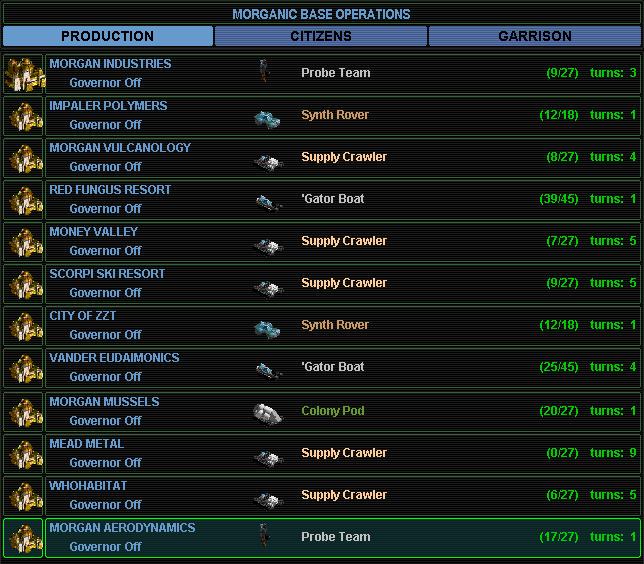Toggle Governor Off for Mead Metal
The image size is (644, 564).
click(x=105, y=463)
